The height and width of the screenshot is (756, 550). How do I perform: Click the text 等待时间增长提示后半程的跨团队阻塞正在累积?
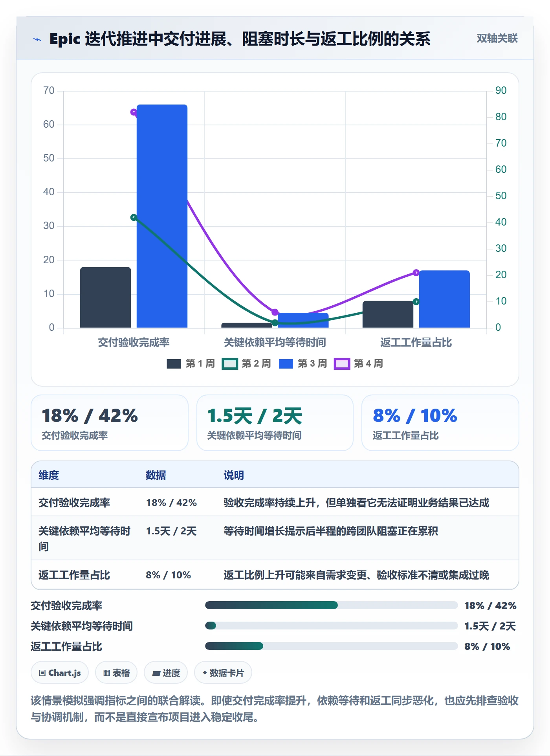tap(331, 531)
